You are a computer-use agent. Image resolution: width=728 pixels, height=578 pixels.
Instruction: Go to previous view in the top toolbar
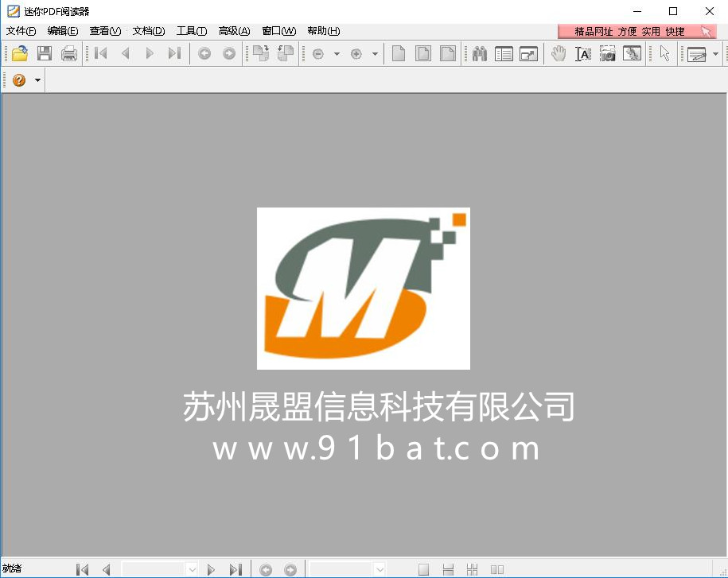point(204,53)
